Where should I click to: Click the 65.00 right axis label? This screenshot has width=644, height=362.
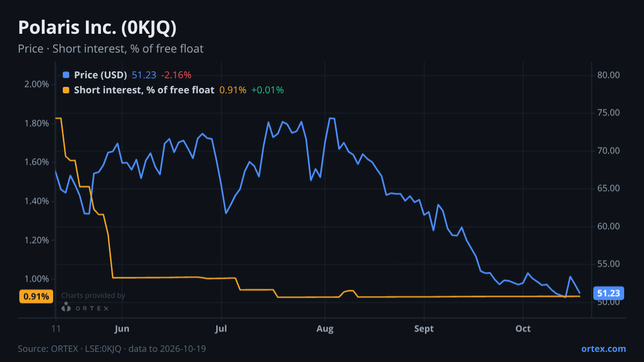609,188
